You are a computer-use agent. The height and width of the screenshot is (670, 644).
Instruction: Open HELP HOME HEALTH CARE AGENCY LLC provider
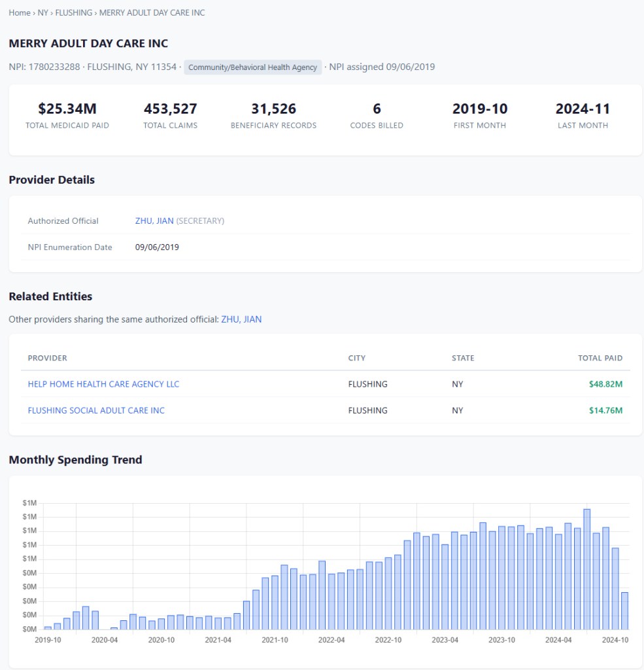tap(103, 384)
